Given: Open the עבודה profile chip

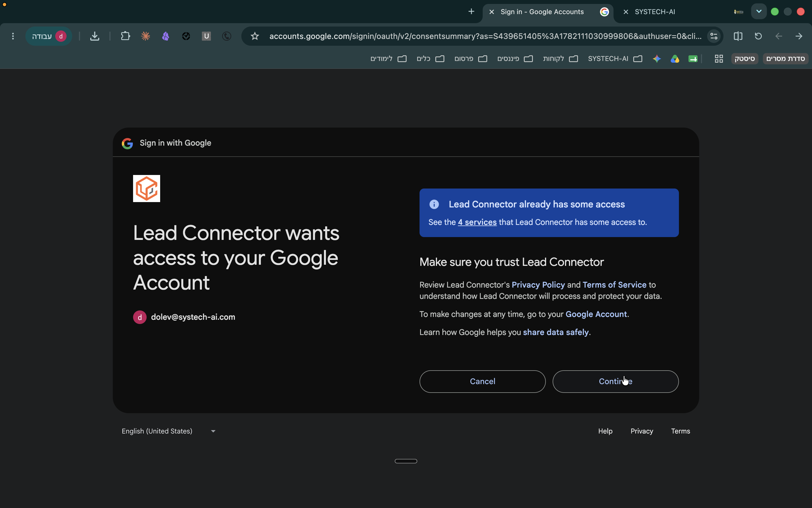Looking at the screenshot, I should tap(49, 36).
